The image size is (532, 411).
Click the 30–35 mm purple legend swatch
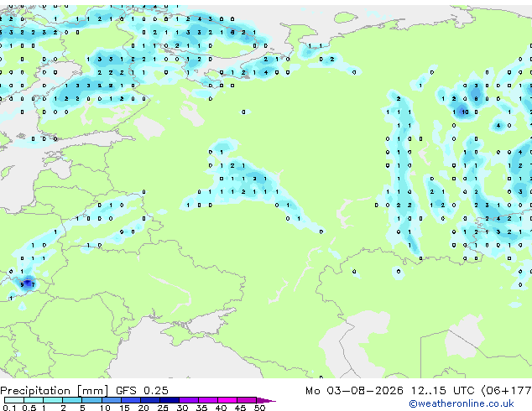coord(188,400)
